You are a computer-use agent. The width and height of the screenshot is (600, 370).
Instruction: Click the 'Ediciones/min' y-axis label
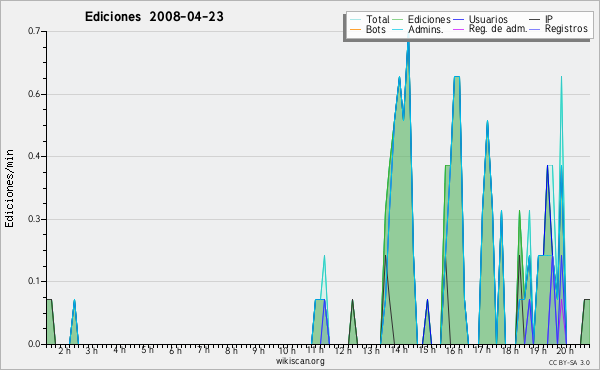coord(9,188)
